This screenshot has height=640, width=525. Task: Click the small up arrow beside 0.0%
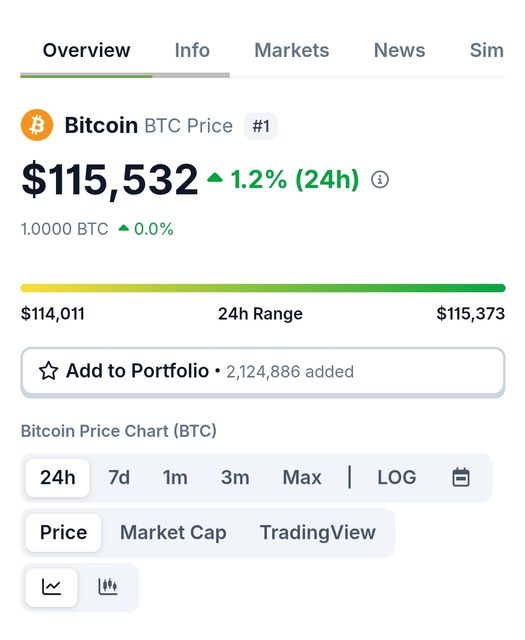tap(124, 228)
